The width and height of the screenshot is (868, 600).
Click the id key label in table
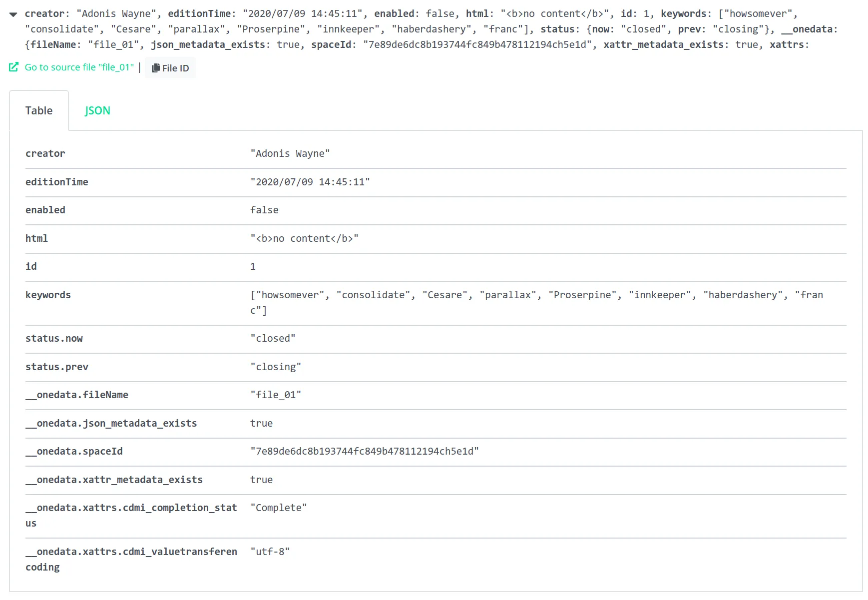click(31, 267)
